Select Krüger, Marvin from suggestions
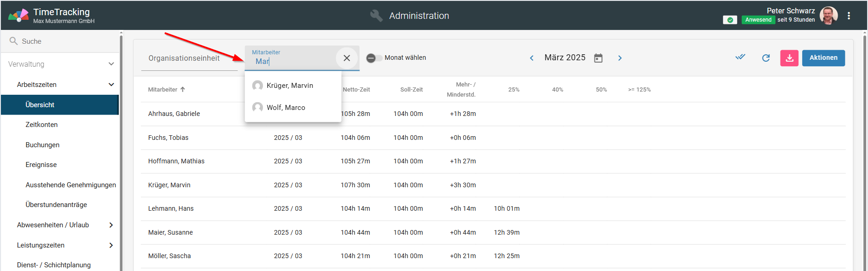The image size is (868, 271). [290, 86]
